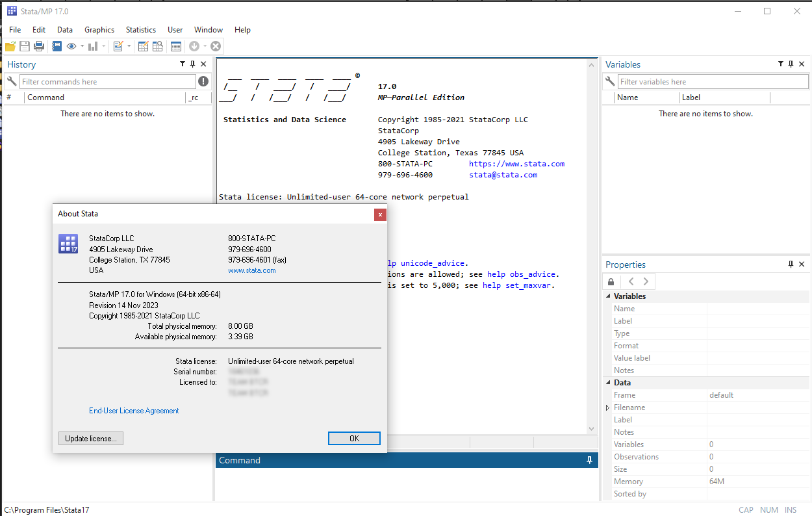Click the Command column header in History
Screen dimensions: 812x516
pos(105,97)
